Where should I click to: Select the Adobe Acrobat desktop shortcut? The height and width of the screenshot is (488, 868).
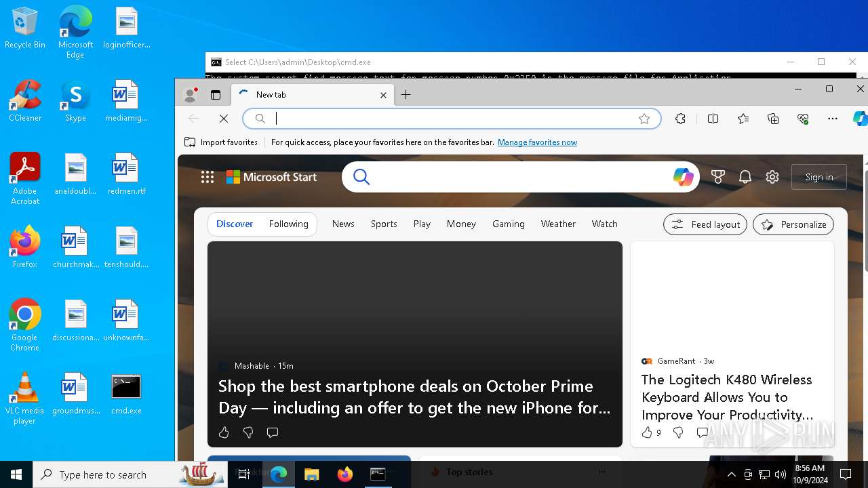tap(25, 179)
